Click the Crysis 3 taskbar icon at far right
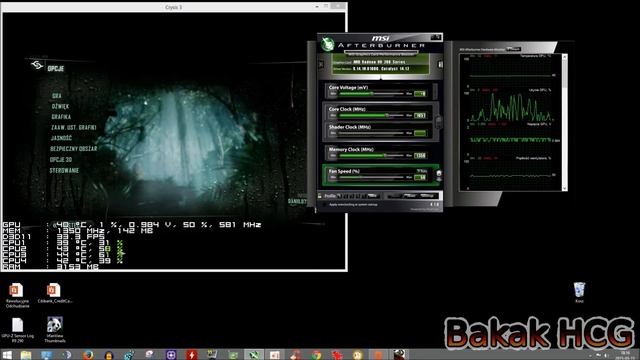Screen dimensions: 640x360 coord(399,355)
